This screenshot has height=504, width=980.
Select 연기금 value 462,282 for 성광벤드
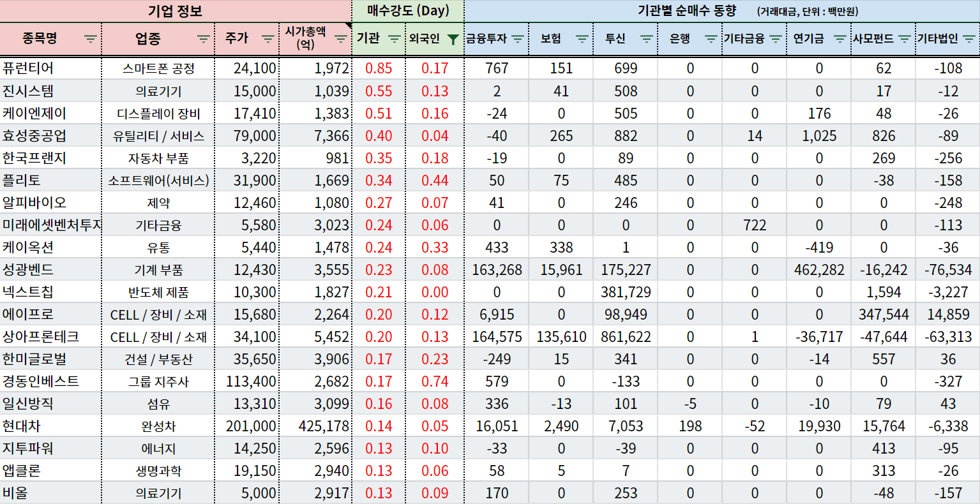pyautogui.click(x=819, y=269)
